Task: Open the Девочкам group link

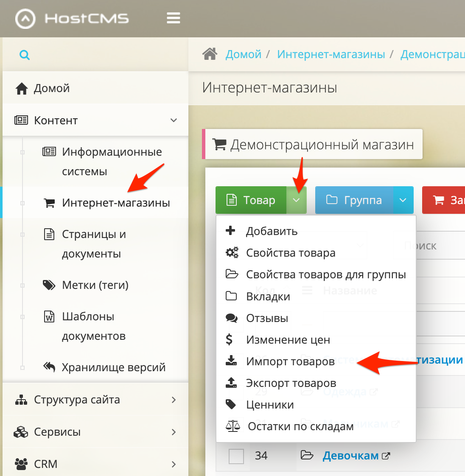Action: pyautogui.click(x=350, y=455)
